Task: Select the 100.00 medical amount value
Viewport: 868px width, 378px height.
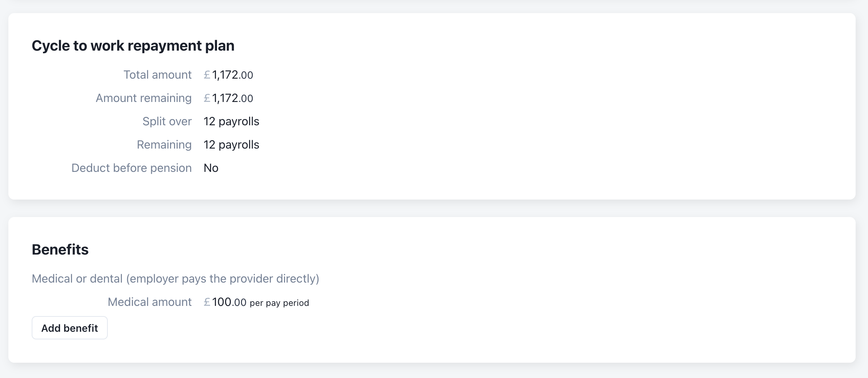Action: tap(229, 302)
